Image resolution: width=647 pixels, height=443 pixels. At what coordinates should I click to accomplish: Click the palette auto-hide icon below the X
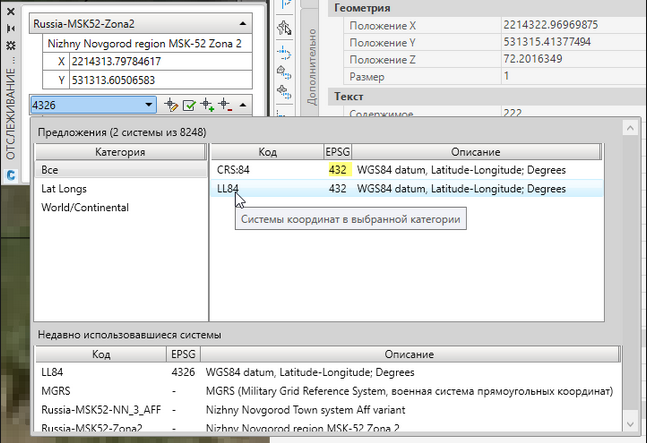10,26
